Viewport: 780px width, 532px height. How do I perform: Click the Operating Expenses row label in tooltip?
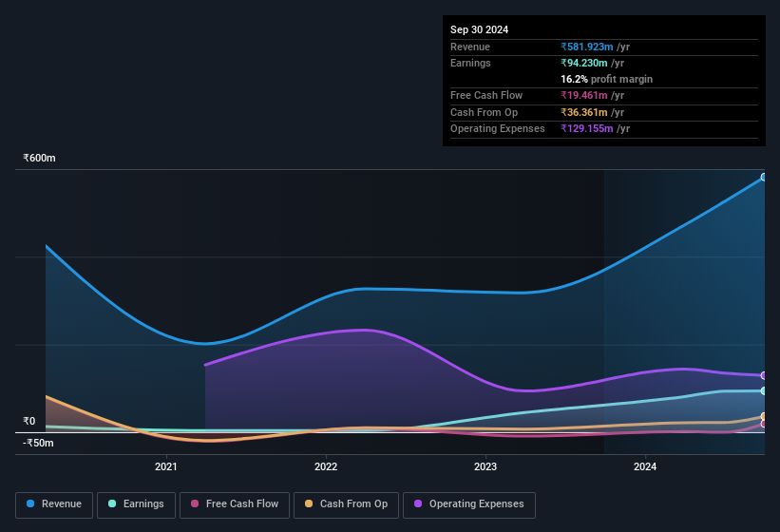tap(498, 128)
